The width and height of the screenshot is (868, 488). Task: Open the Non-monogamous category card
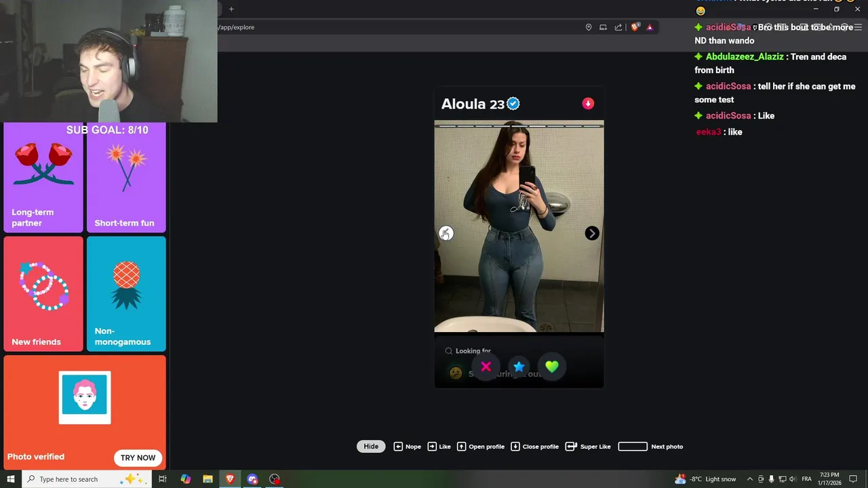pyautogui.click(x=126, y=293)
